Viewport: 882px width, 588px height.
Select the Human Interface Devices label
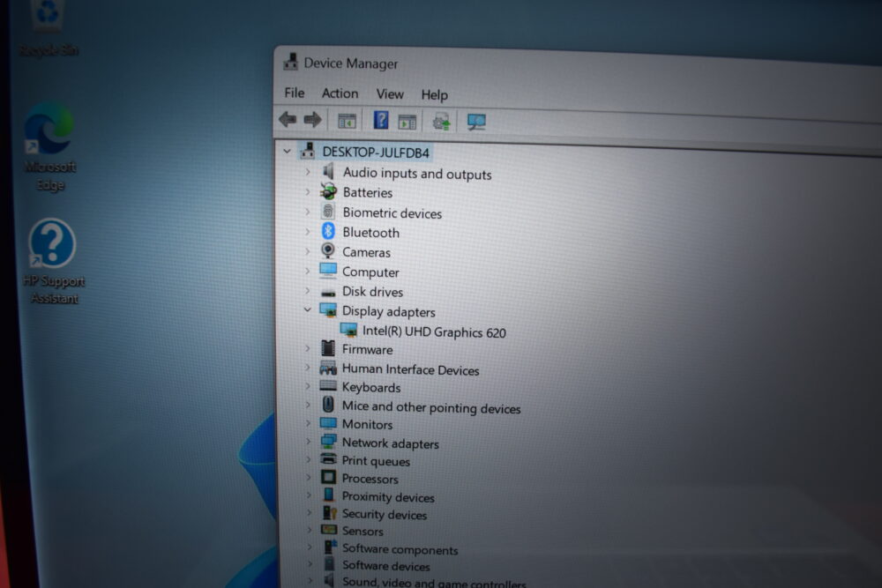click(411, 369)
